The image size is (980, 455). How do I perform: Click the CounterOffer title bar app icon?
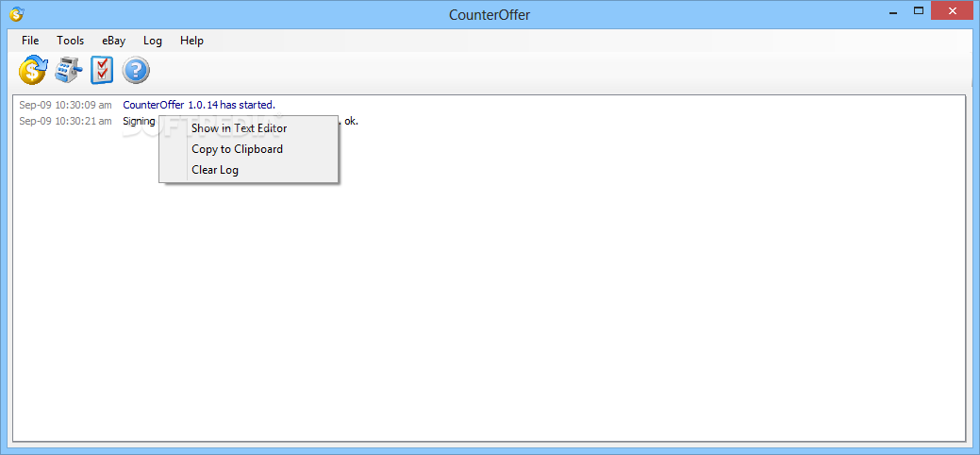click(x=17, y=12)
